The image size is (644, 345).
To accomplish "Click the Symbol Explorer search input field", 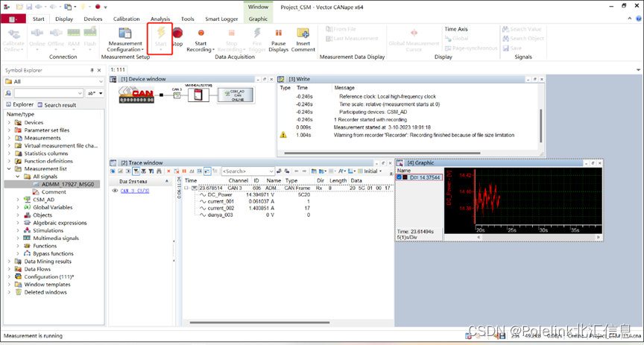I will (48, 93).
